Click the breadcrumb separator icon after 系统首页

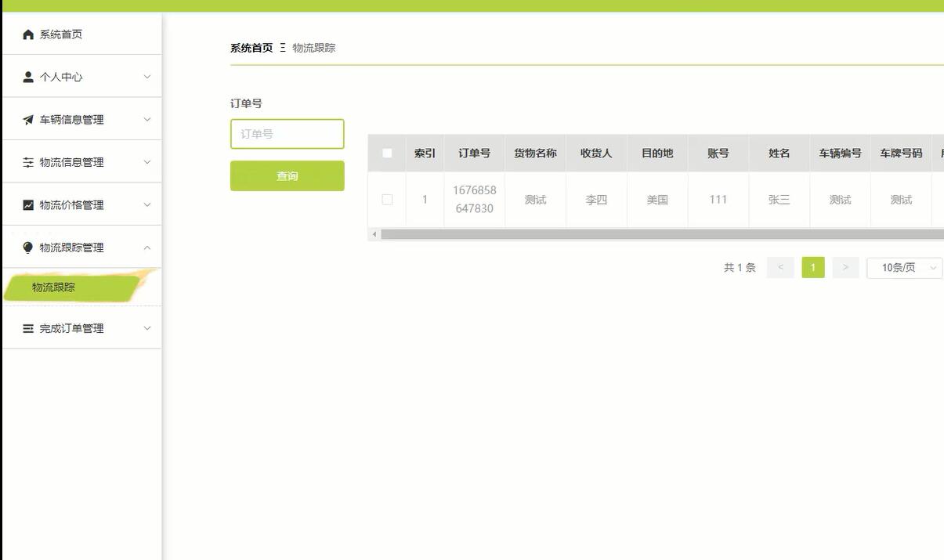click(x=282, y=47)
